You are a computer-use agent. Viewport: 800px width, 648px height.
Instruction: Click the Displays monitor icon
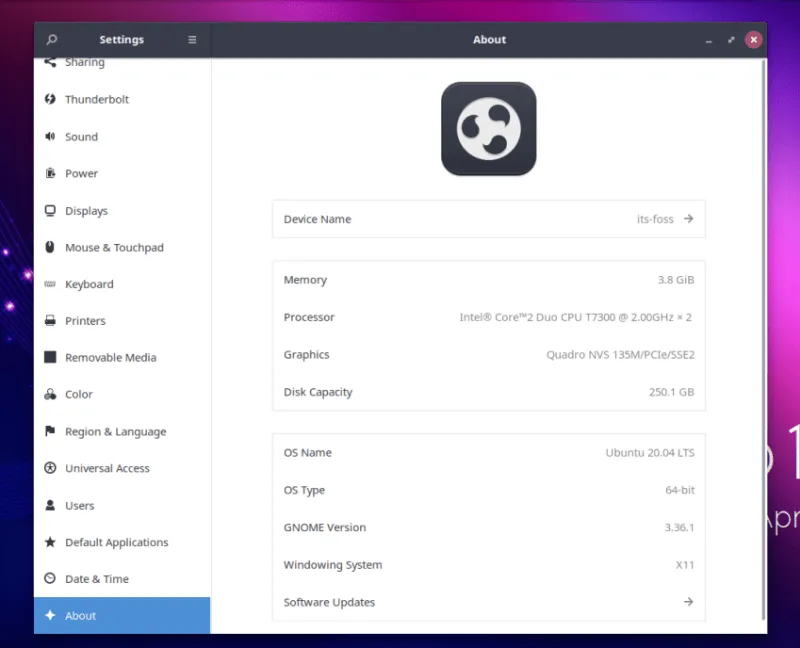(50, 211)
